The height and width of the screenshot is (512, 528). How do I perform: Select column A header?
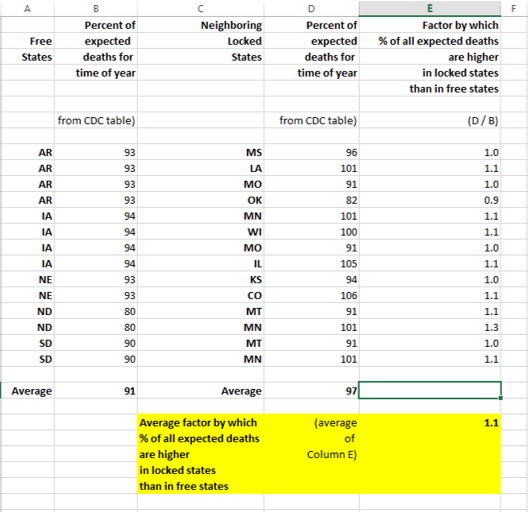click(27, 8)
